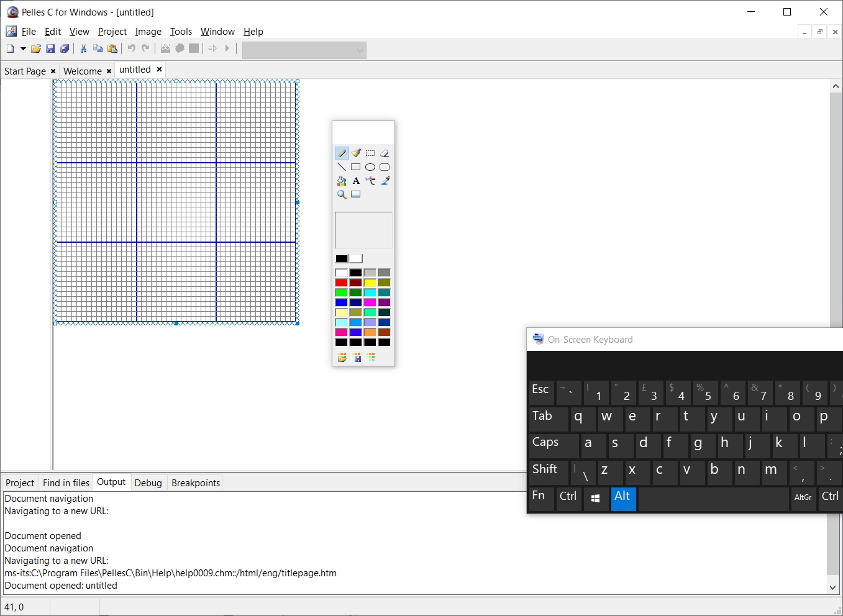Switch to the Welcome tab
The width and height of the screenshot is (843, 616).
pyautogui.click(x=83, y=71)
